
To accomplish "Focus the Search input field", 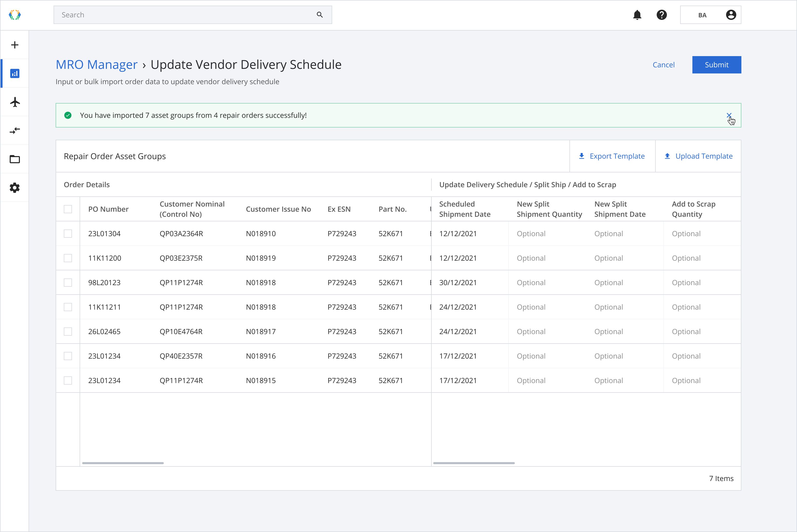I will click(x=192, y=15).
